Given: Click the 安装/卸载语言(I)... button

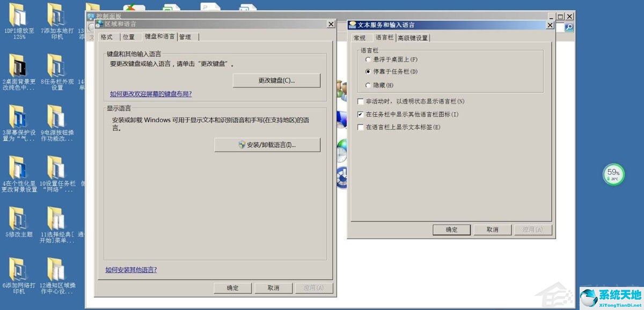Looking at the screenshot, I should point(267,145).
